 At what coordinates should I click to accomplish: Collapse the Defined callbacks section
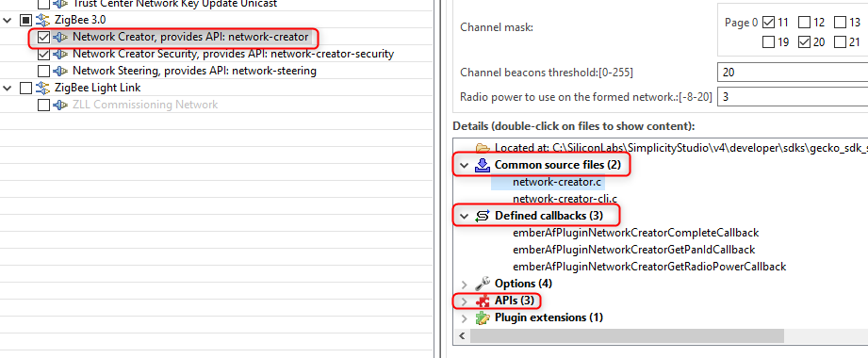tap(464, 217)
